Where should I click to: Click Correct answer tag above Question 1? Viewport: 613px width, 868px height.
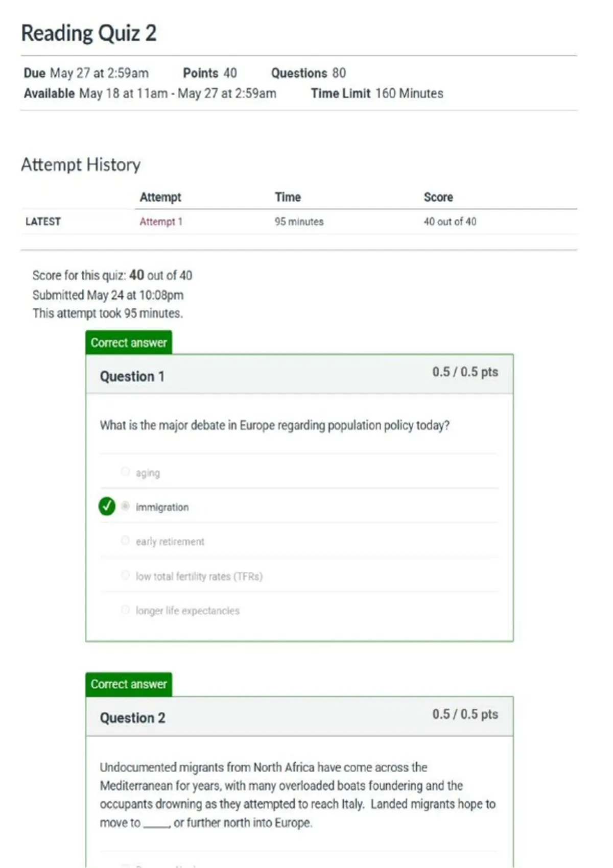[x=129, y=343]
